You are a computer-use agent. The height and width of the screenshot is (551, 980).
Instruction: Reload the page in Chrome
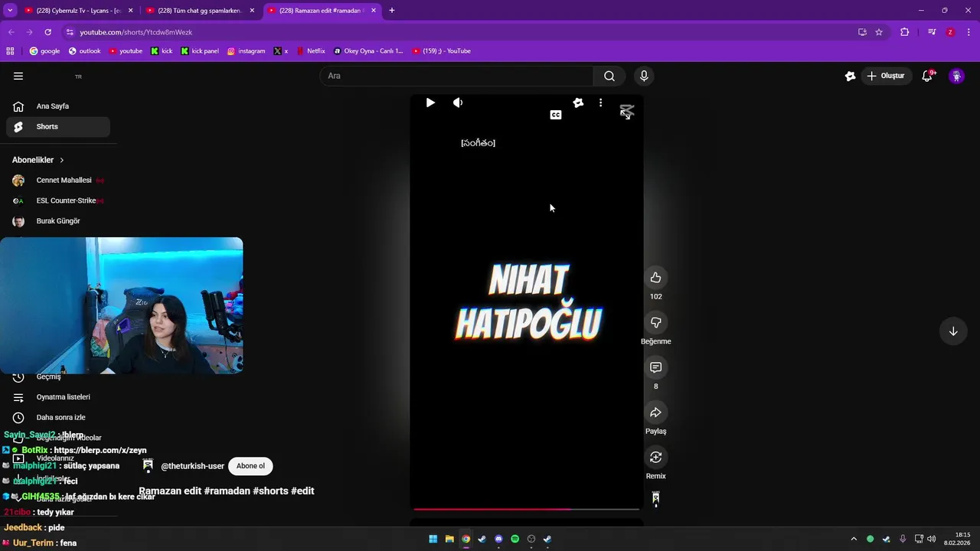pyautogui.click(x=47, y=32)
